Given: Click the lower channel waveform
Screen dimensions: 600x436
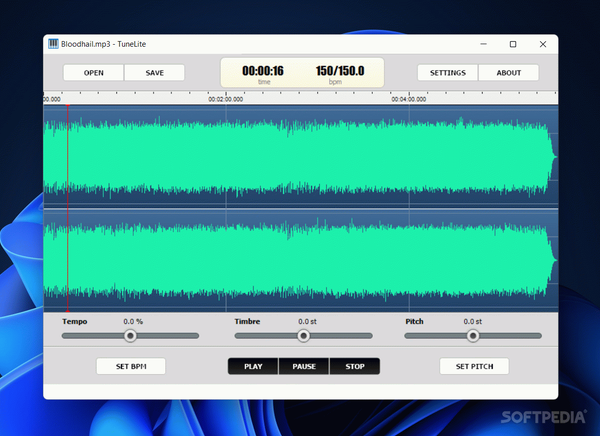Looking at the screenshot, I should pyautogui.click(x=300, y=260).
